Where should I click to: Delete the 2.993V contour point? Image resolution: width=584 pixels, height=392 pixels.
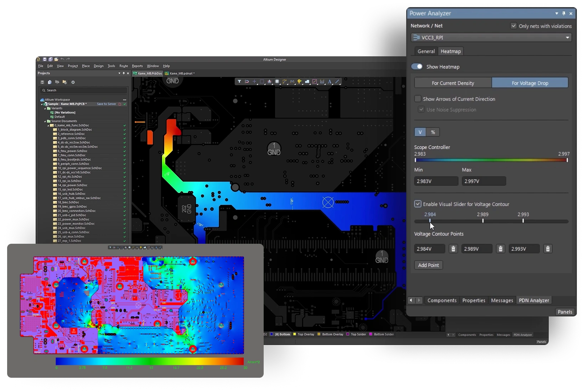[x=548, y=249]
